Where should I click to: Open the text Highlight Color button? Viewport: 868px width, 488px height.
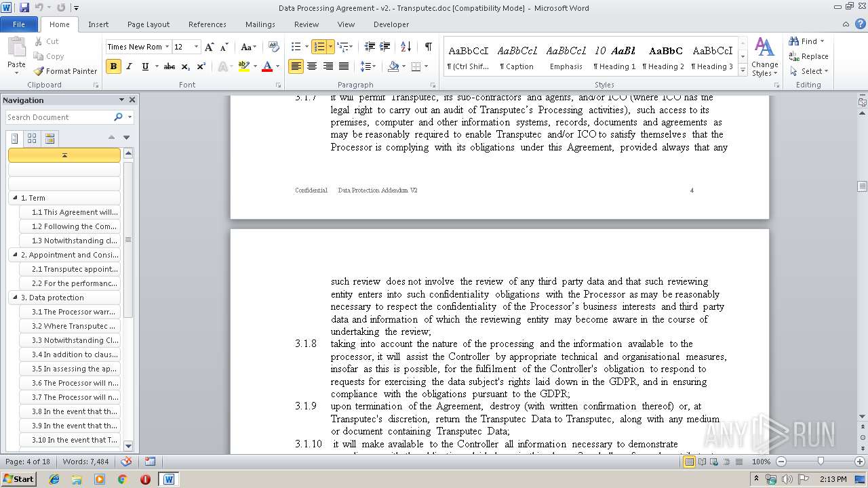(243, 66)
